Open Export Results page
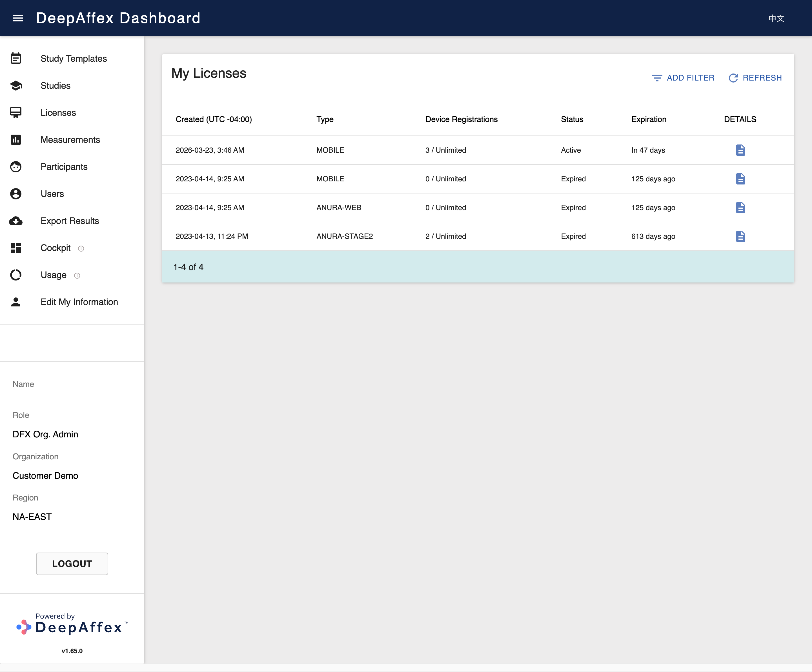812x672 pixels. [x=70, y=221]
